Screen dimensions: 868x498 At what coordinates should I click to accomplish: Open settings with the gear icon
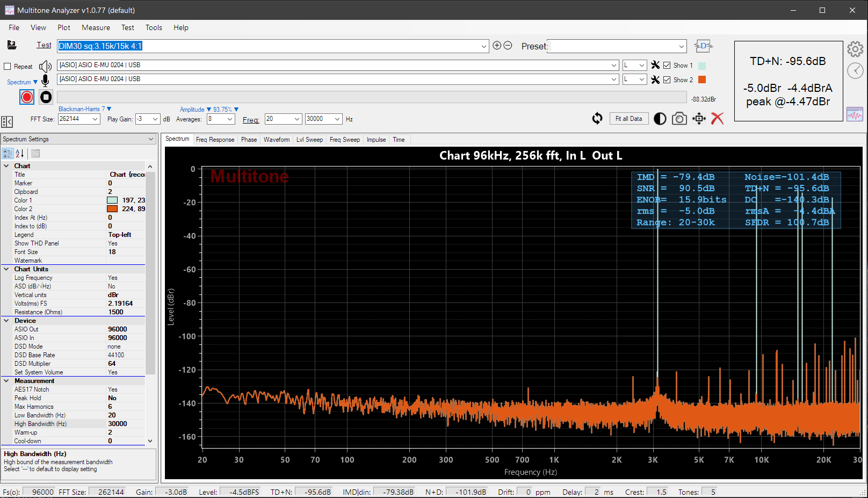coord(855,49)
